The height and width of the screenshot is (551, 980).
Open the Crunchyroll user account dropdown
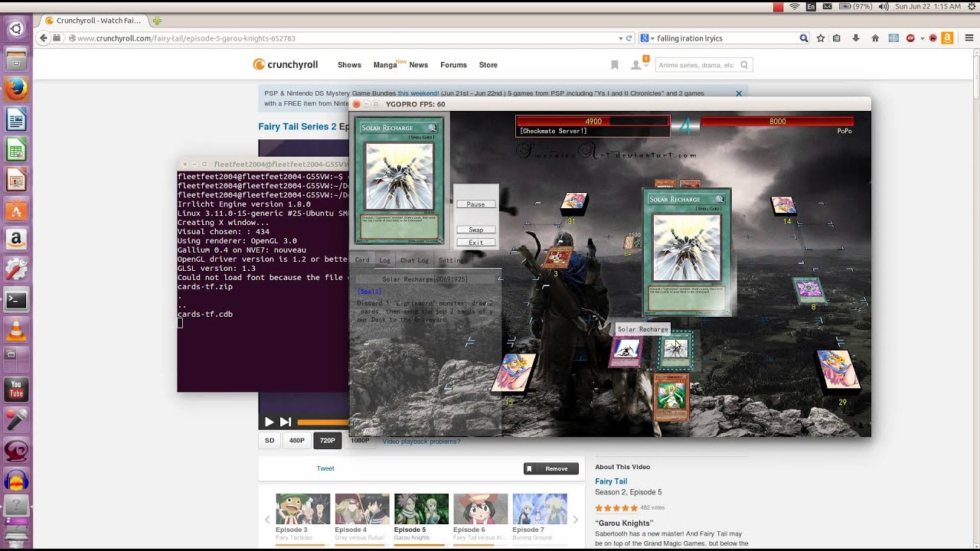tap(638, 65)
